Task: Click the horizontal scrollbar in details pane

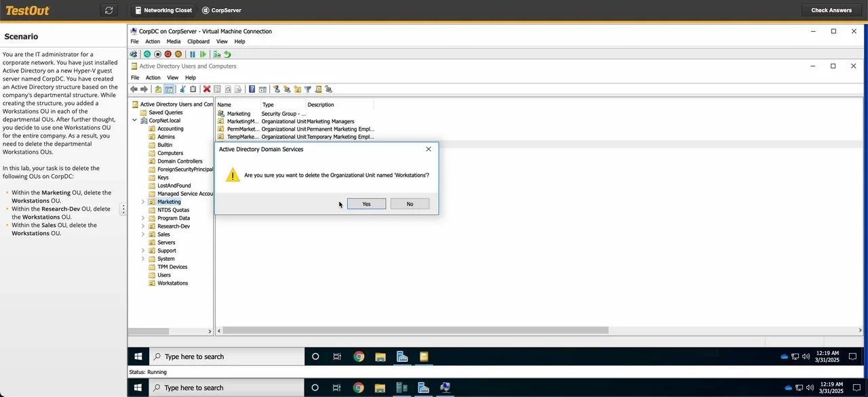Action: [415, 331]
